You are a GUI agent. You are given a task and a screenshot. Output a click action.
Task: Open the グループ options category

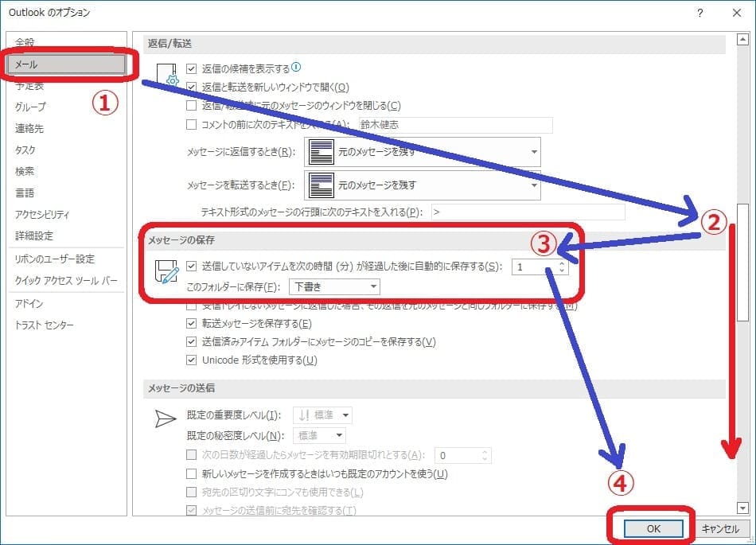(30, 107)
